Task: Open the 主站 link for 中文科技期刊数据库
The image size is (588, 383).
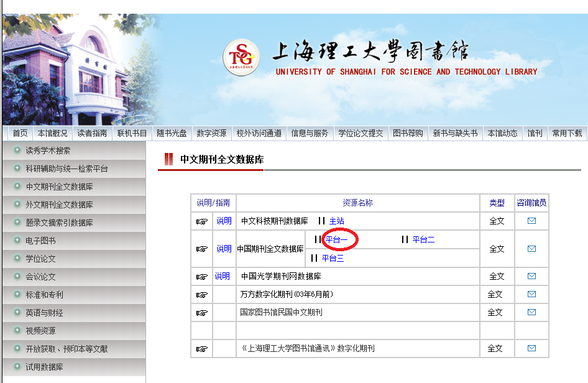Action: click(x=336, y=221)
